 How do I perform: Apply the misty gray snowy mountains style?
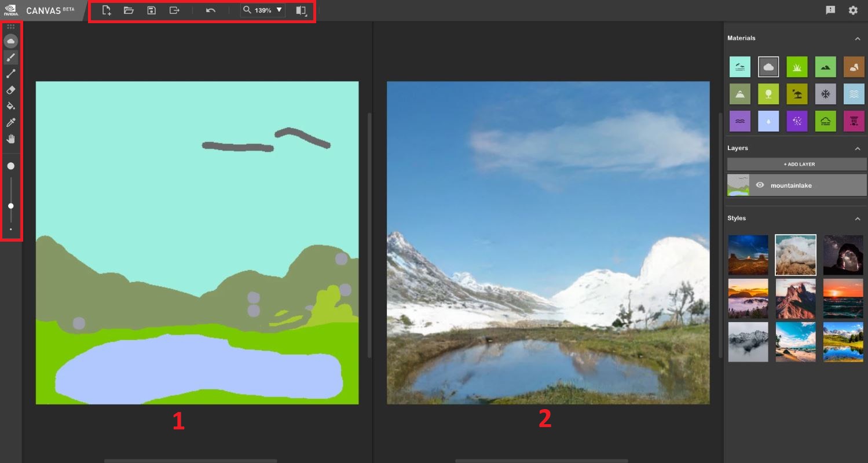tap(748, 342)
